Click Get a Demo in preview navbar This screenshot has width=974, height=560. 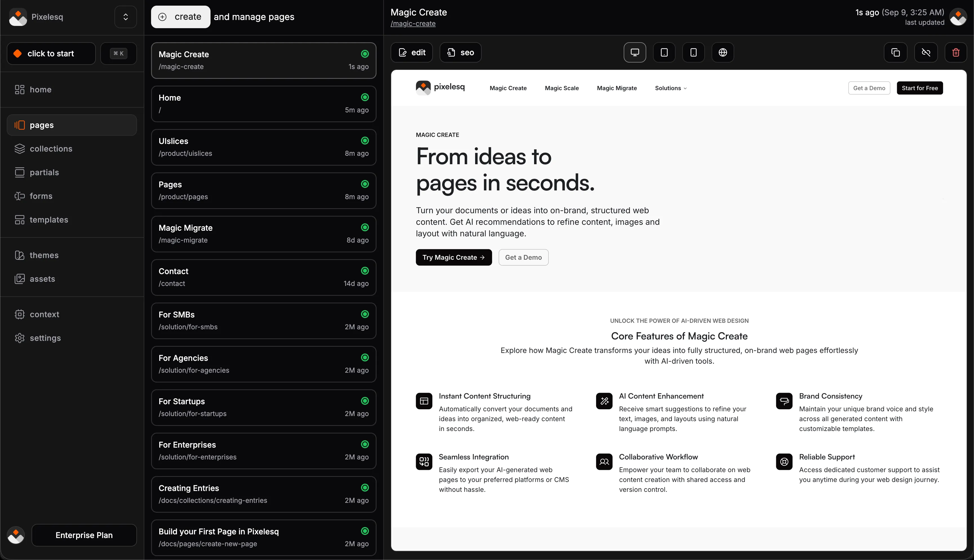pyautogui.click(x=869, y=88)
